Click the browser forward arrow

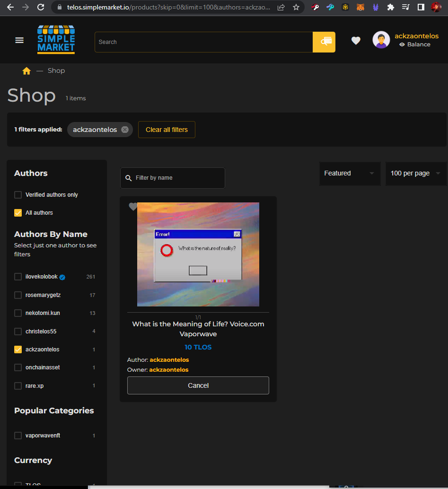coord(26,7)
